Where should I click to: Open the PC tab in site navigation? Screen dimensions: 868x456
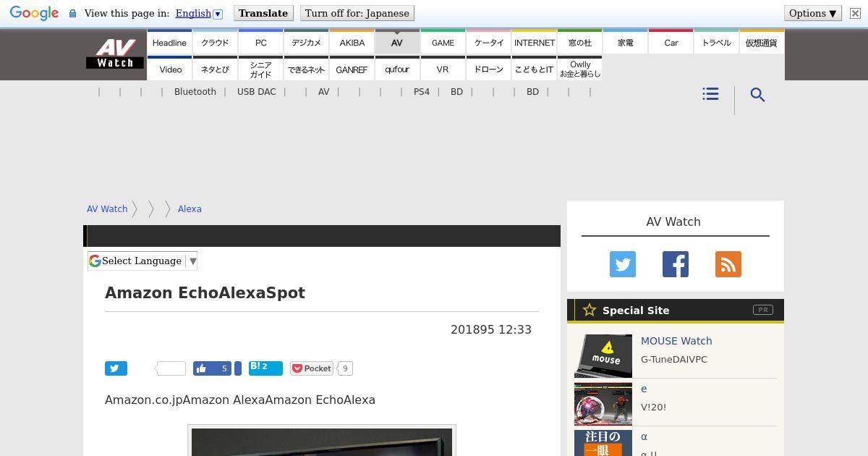click(261, 43)
